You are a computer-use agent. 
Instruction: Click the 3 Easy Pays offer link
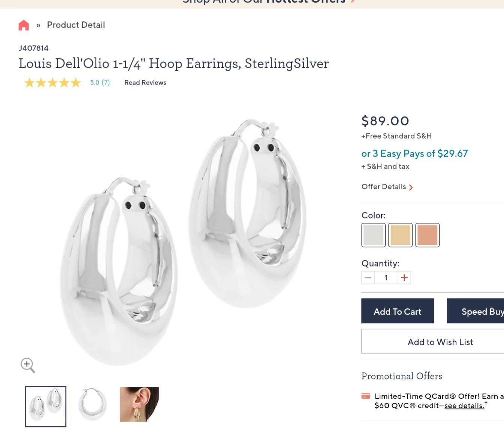click(414, 153)
